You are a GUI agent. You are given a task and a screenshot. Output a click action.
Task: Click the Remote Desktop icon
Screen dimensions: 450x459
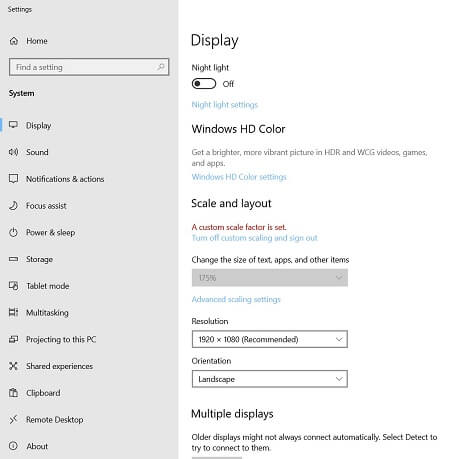coord(13,419)
